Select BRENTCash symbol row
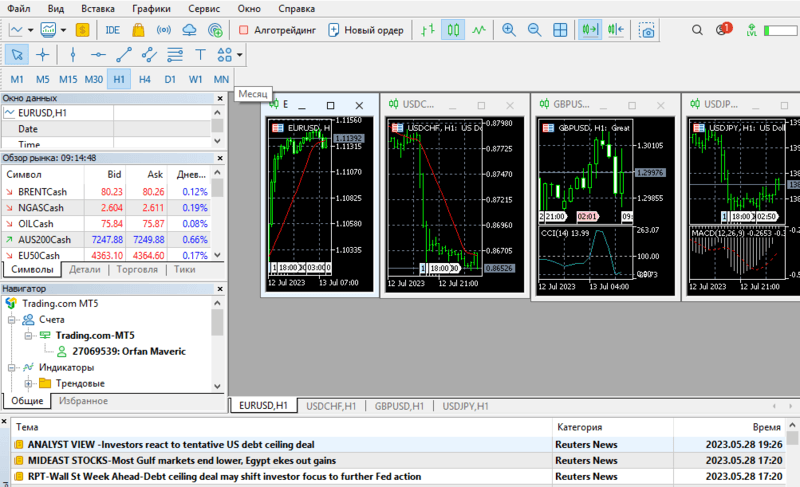The width and height of the screenshot is (800, 487). tap(107, 192)
